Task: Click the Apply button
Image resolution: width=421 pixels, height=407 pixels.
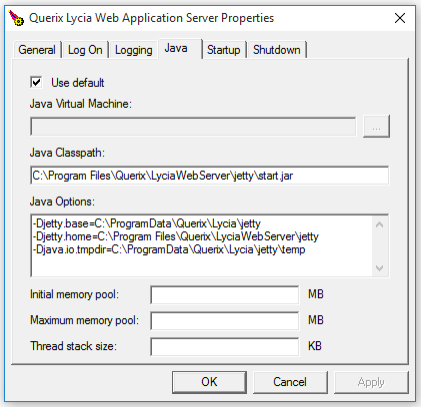Action: tap(371, 382)
